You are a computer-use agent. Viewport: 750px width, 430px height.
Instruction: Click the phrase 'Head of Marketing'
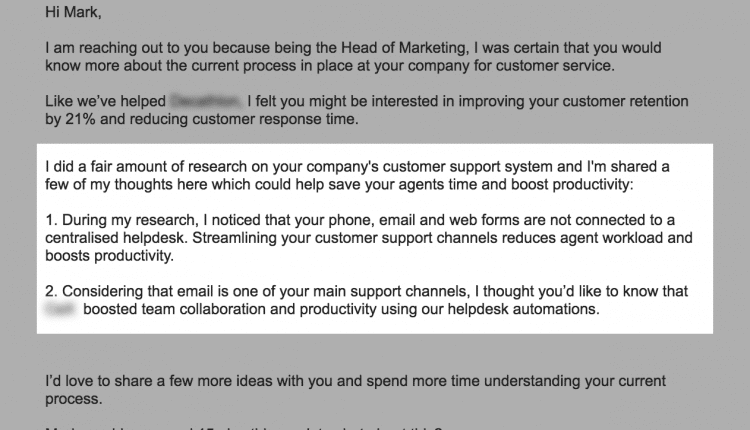pyautogui.click(x=403, y=48)
